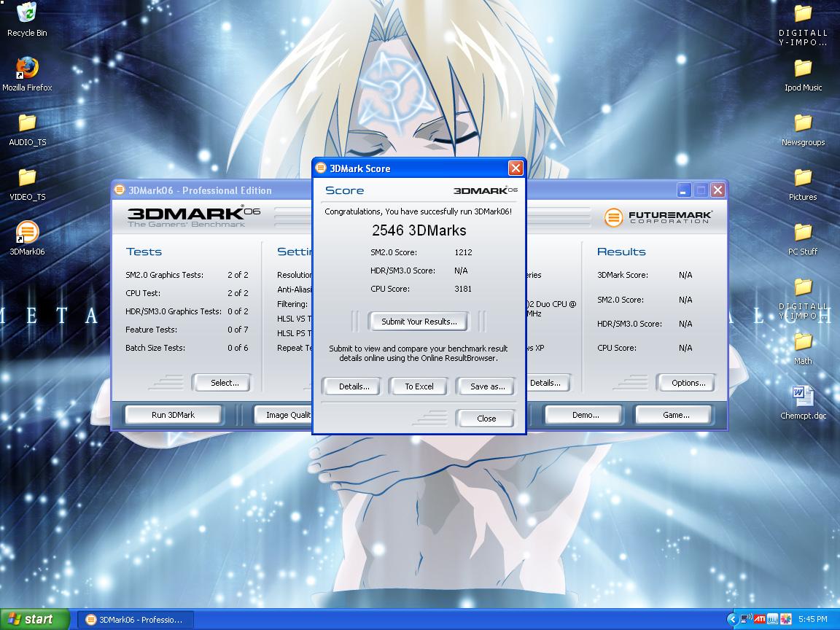Click the Batch Size Tests row
The height and width of the screenshot is (630, 840).
[187, 348]
